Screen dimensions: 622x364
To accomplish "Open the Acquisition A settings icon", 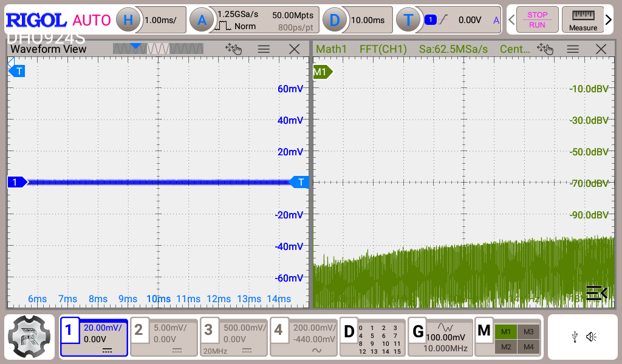I will click(202, 20).
